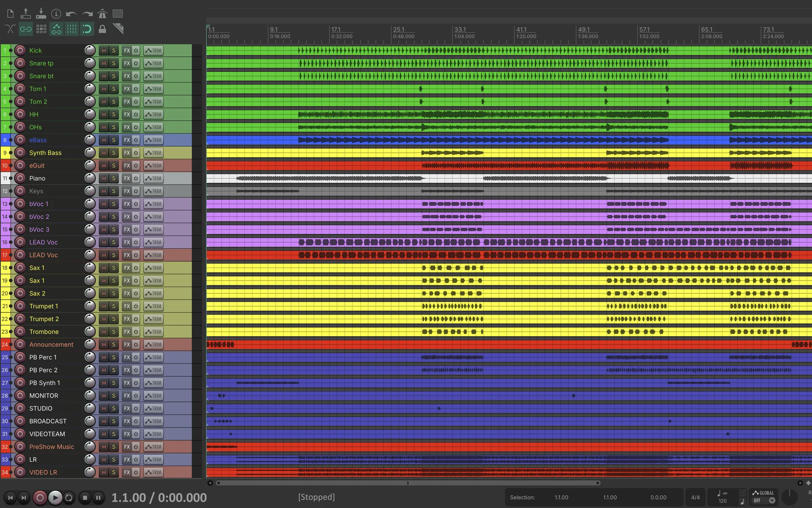Mute the HH track

point(104,114)
